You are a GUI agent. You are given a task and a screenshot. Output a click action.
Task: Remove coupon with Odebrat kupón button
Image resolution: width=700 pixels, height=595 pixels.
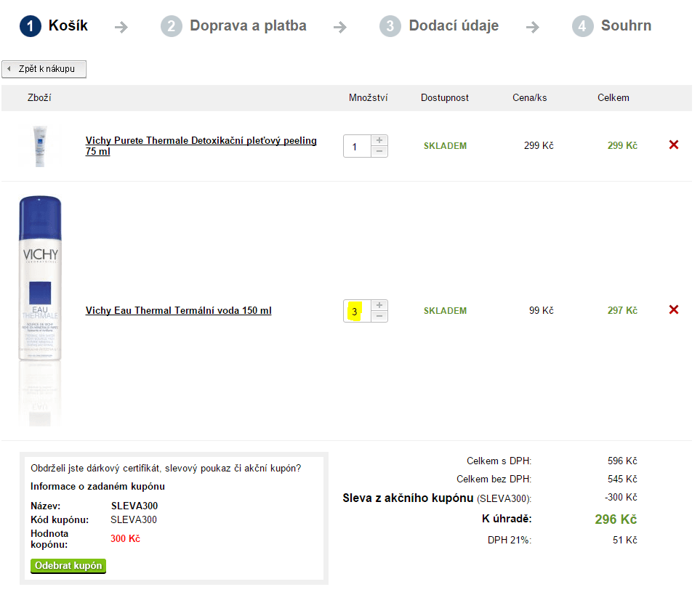click(x=68, y=566)
